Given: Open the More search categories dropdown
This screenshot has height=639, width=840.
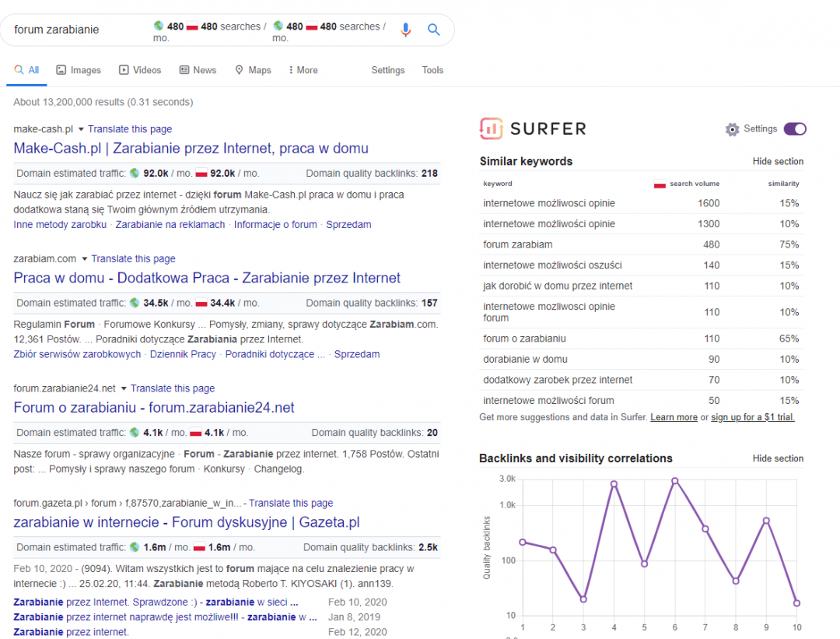Looking at the screenshot, I should (302, 69).
